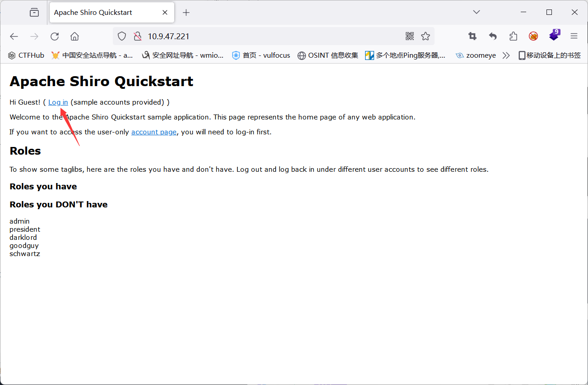Viewport: 588px width, 385px height.
Task: Open a new tab
Action: pos(186,13)
